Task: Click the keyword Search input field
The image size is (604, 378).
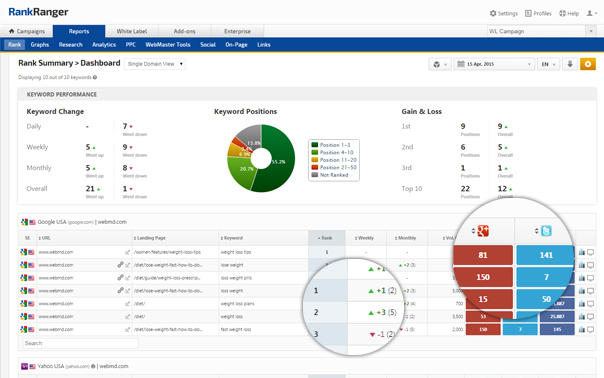Action: 81,343
